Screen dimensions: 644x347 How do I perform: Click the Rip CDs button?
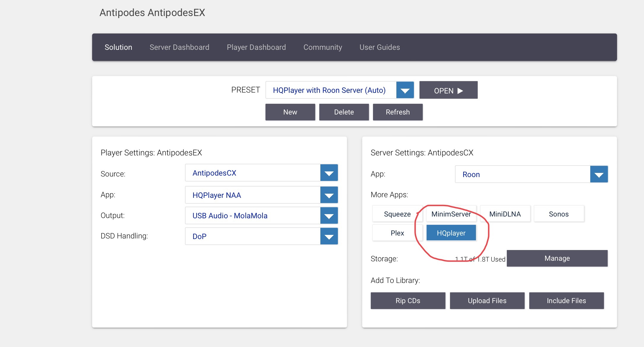coord(408,301)
